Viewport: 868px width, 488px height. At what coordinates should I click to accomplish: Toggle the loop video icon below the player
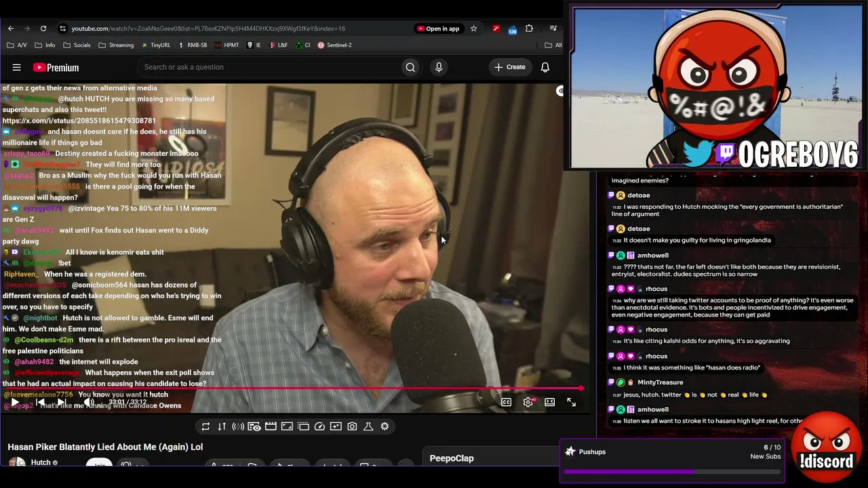[x=205, y=426]
